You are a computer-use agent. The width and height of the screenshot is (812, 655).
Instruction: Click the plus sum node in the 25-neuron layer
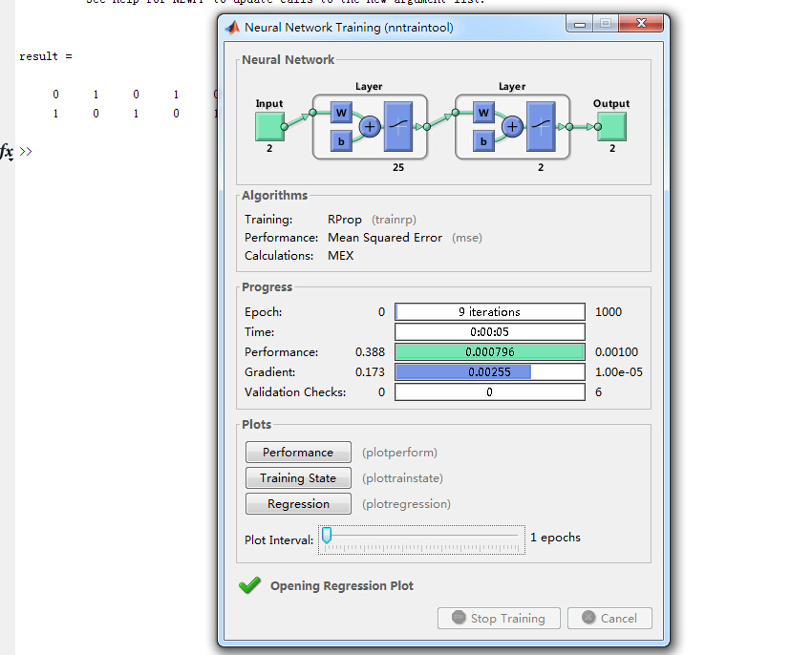(x=370, y=126)
